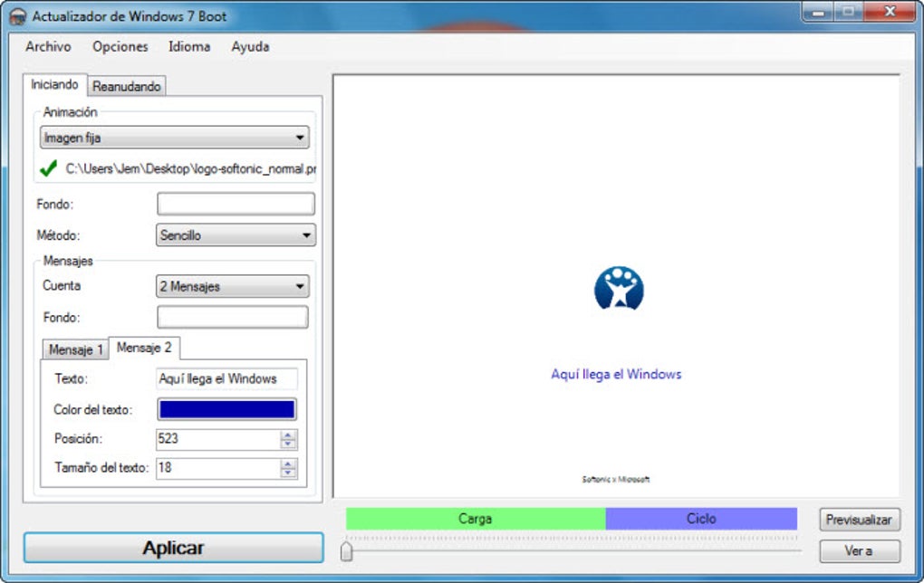The height and width of the screenshot is (583, 924).
Task: Click the Fondo color field under Mensajes
Action: 233,317
